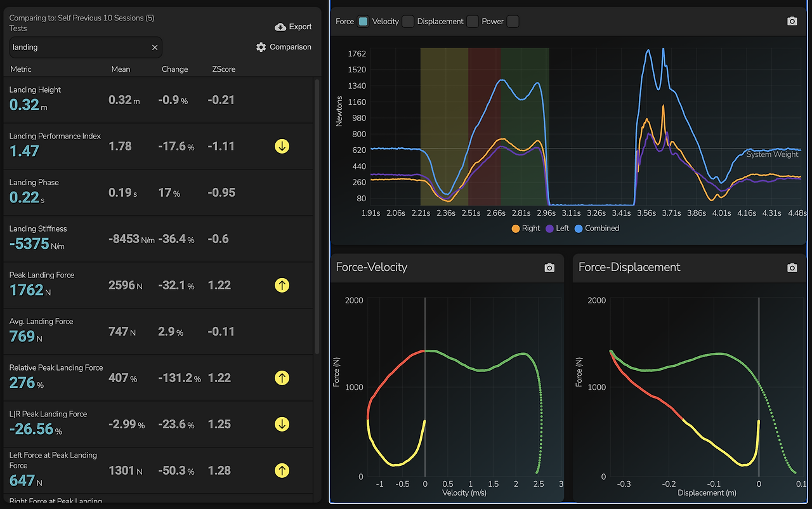812x509 pixels.
Task: Click the Export cloud download icon
Action: (x=280, y=27)
